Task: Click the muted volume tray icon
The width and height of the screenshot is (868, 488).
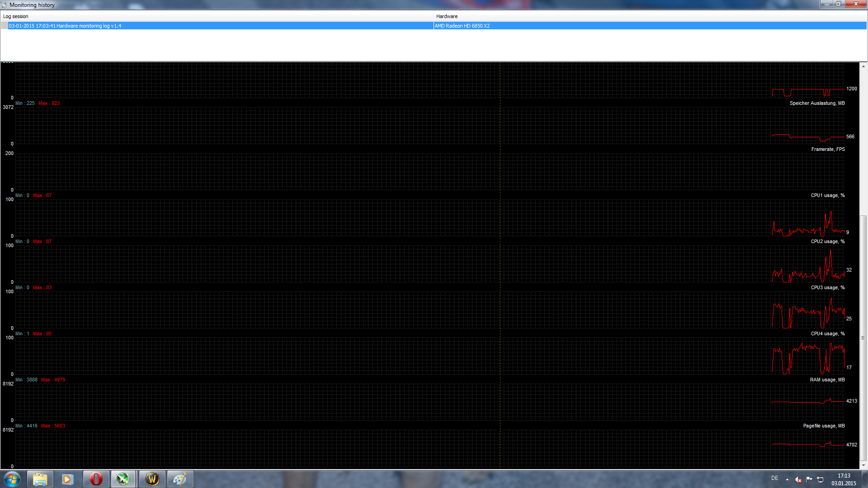Action: tap(798, 479)
